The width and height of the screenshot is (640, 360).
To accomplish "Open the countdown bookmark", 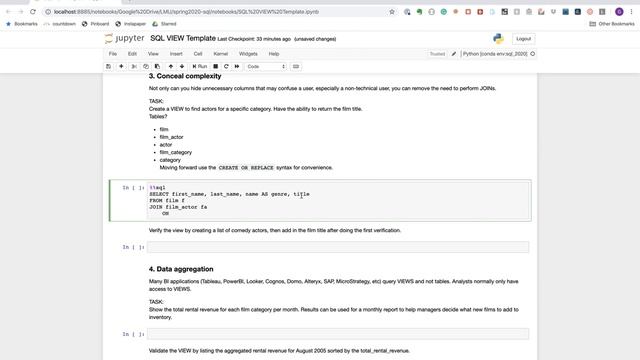I will click(60, 24).
